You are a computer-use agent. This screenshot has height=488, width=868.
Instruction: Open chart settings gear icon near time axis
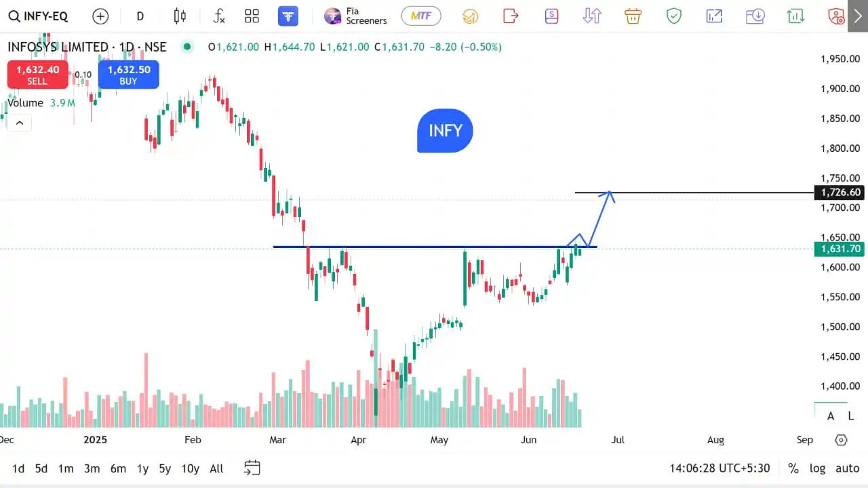point(841,440)
